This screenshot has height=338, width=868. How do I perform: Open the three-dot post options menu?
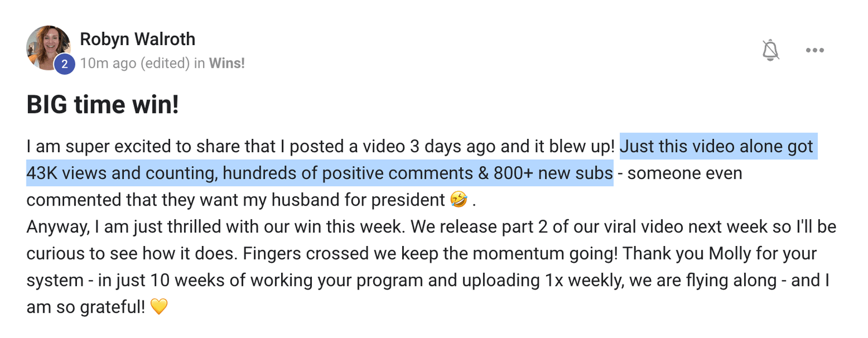click(815, 50)
